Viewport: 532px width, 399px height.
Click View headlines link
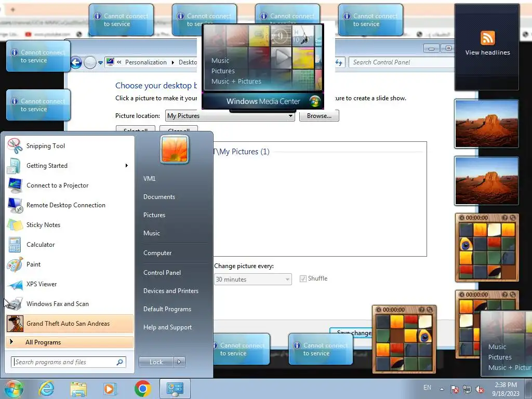487,52
